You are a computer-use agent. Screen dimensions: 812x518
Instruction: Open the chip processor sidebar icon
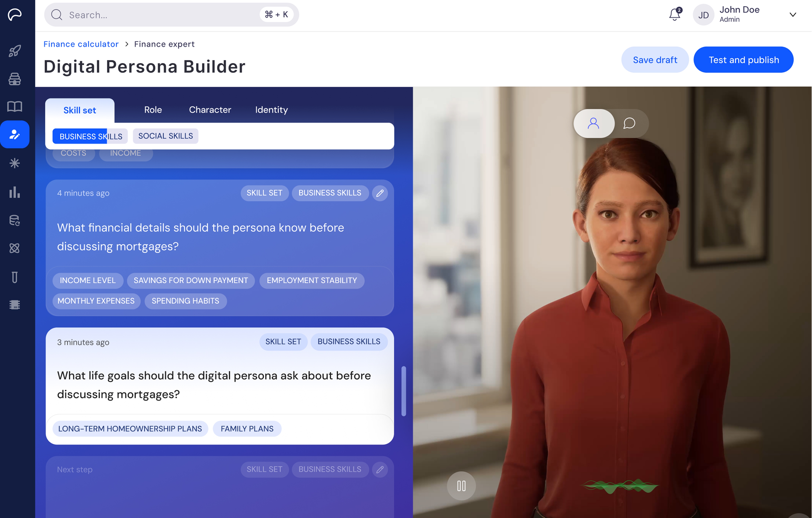click(14, 305)
